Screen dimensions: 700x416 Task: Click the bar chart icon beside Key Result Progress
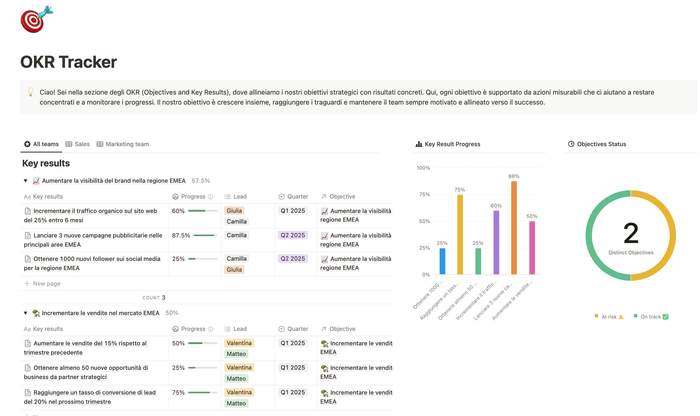419,144
